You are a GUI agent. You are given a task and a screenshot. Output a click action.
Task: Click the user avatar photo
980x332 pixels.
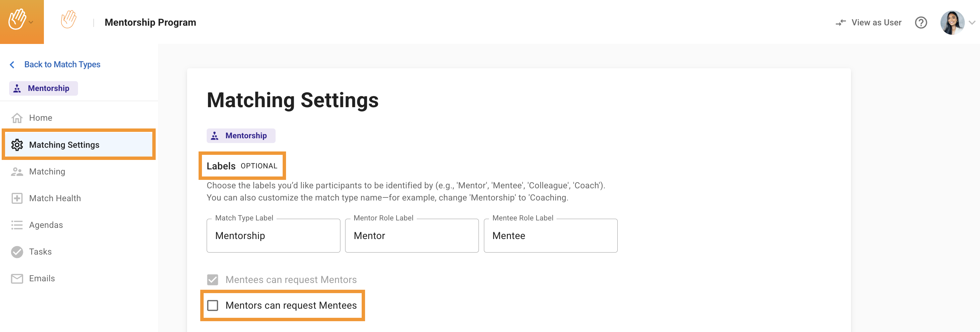point(952,23)
